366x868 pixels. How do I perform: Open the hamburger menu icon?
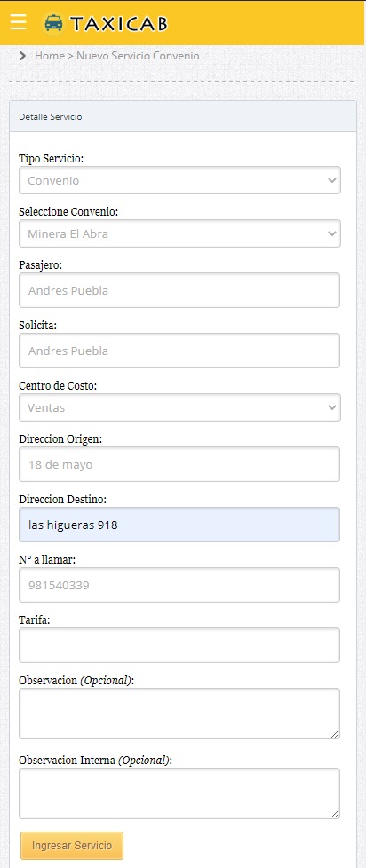point(19,23)
